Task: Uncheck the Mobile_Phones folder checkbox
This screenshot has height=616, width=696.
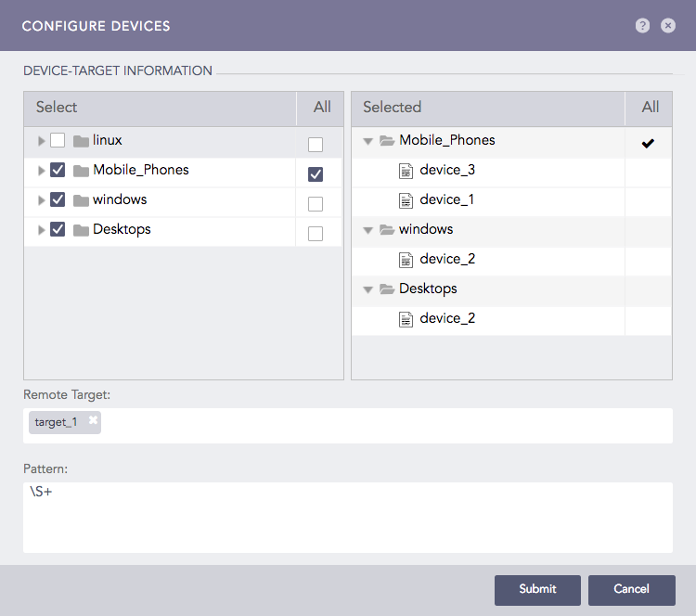Action: pos(58,171)
